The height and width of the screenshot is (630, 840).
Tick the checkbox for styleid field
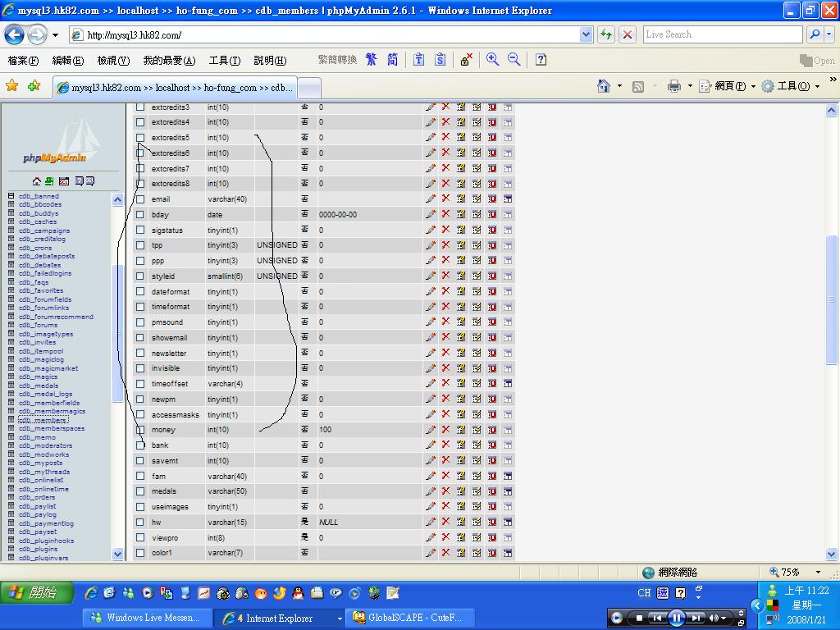click(x=140, y=276)
